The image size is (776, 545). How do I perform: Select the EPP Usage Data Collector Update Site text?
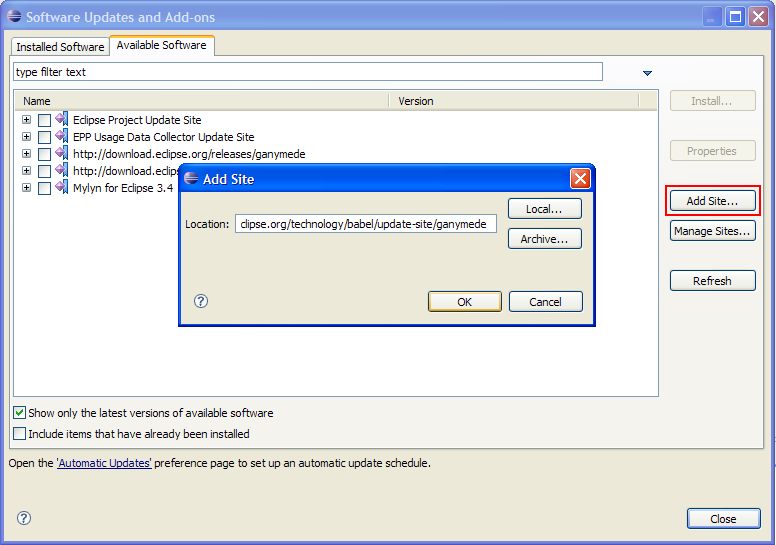pos(163,137)
